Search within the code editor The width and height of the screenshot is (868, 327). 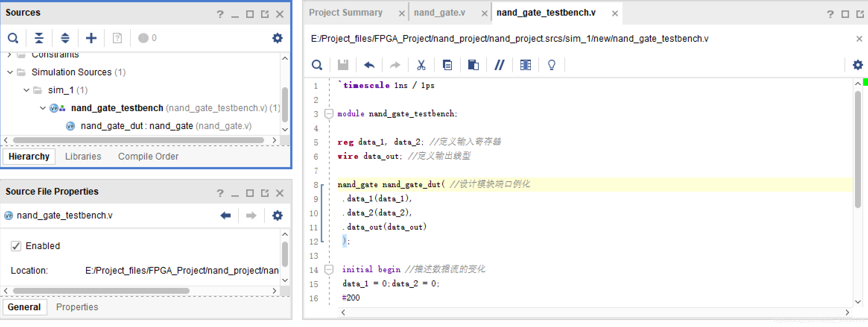click(317, 65)
